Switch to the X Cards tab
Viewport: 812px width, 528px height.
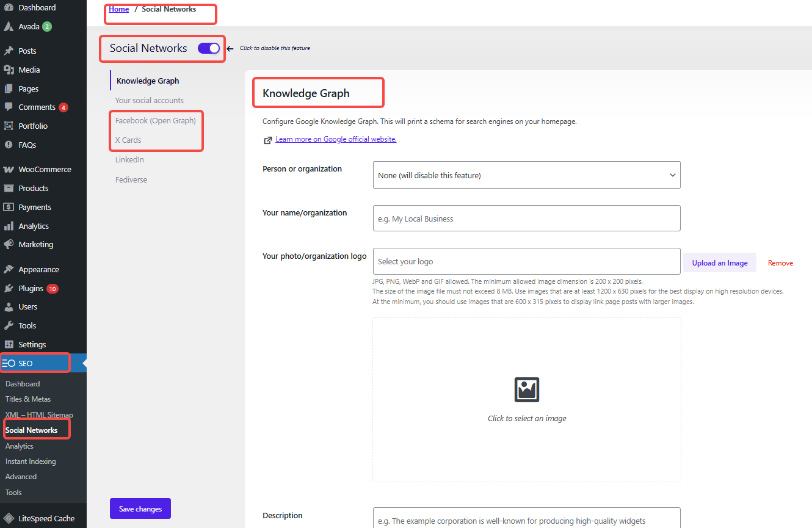[128, 140]
